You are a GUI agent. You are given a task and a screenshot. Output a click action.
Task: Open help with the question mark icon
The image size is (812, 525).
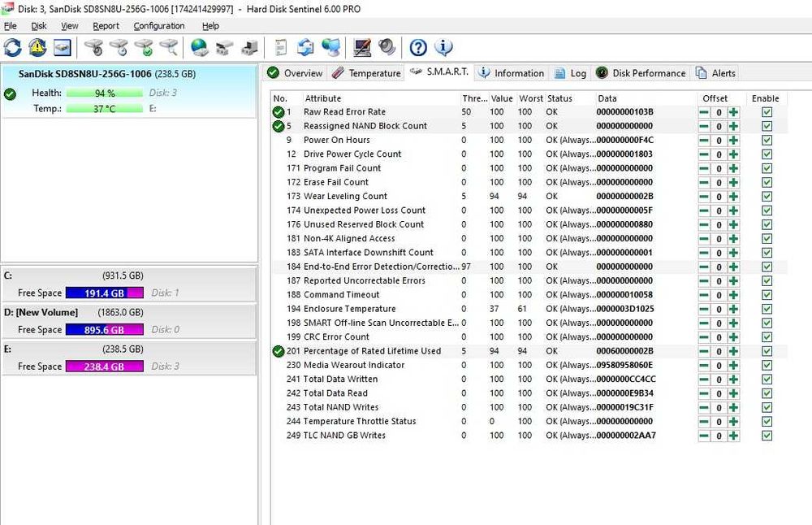[418, 48]
